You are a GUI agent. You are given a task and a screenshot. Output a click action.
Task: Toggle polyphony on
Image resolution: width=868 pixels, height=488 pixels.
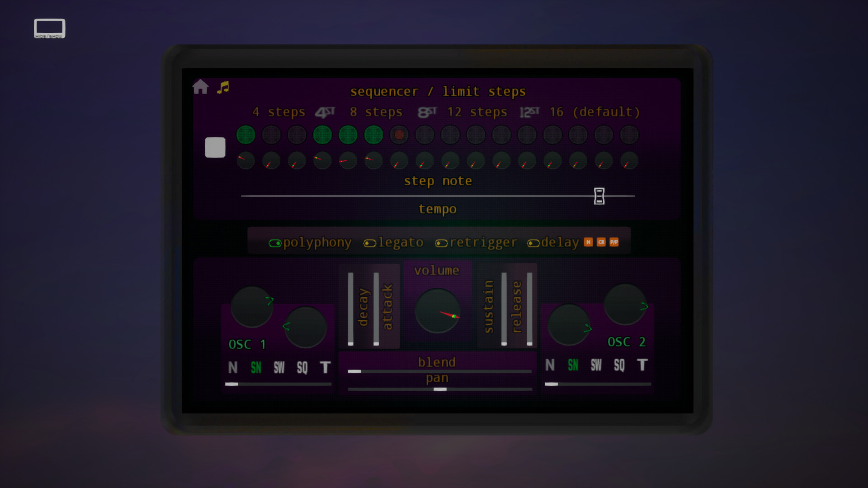tap(275, 243)
